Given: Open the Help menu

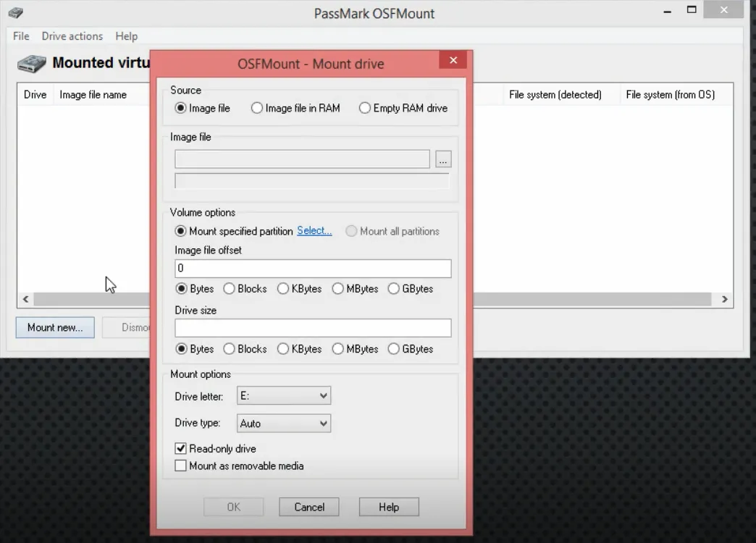Looking at the screenshot, I should (126, 36).
